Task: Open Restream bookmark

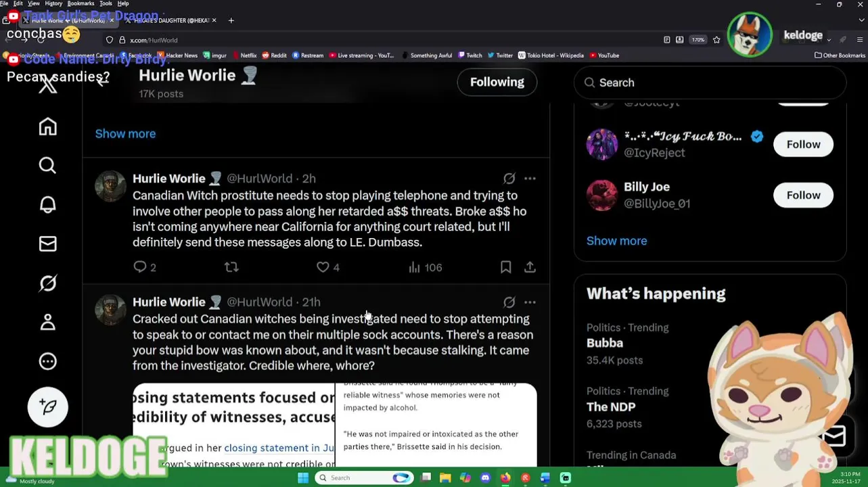Action: pyautogui.click(x=308, y=55)
